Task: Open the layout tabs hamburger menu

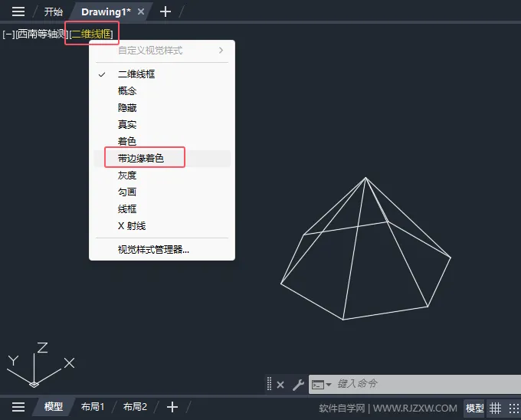Action: click(18, 407)
